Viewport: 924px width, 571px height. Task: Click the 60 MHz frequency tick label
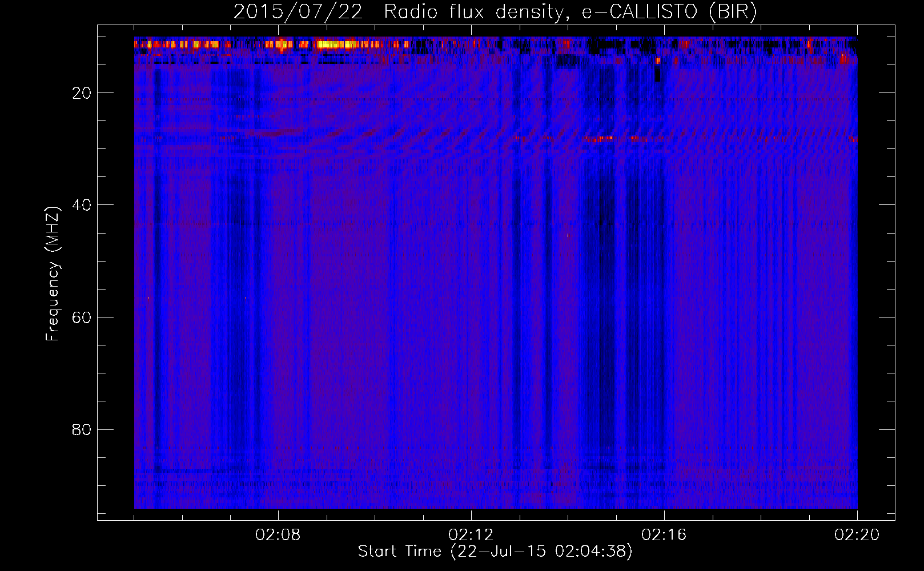[x=82, y=317]
